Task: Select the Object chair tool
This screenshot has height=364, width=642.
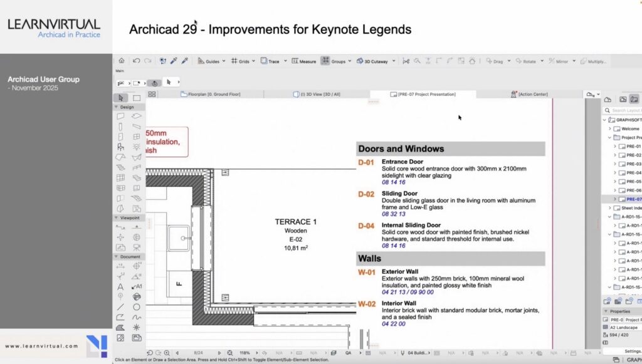Action: click(120, 147)
